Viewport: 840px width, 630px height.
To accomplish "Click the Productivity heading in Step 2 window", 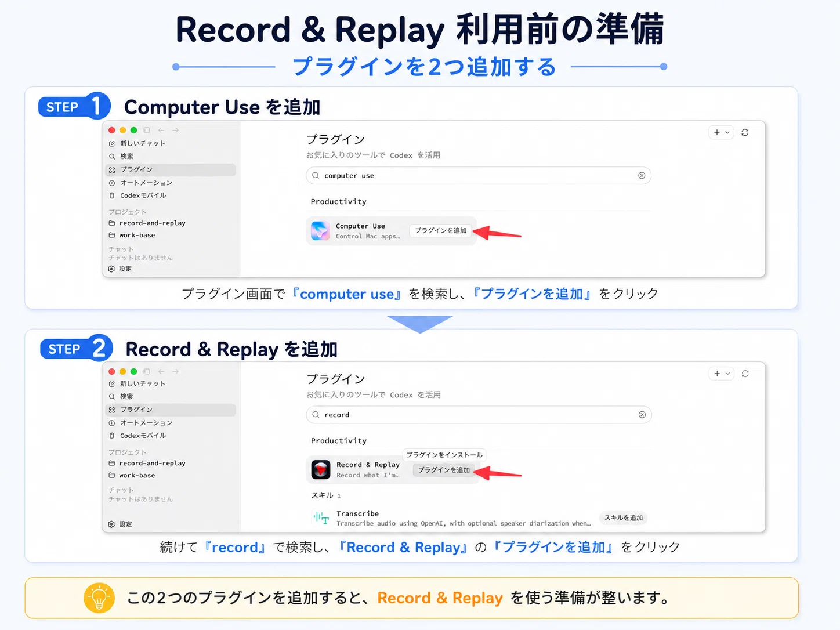I will pyautogui.click(x=339, y=441).
